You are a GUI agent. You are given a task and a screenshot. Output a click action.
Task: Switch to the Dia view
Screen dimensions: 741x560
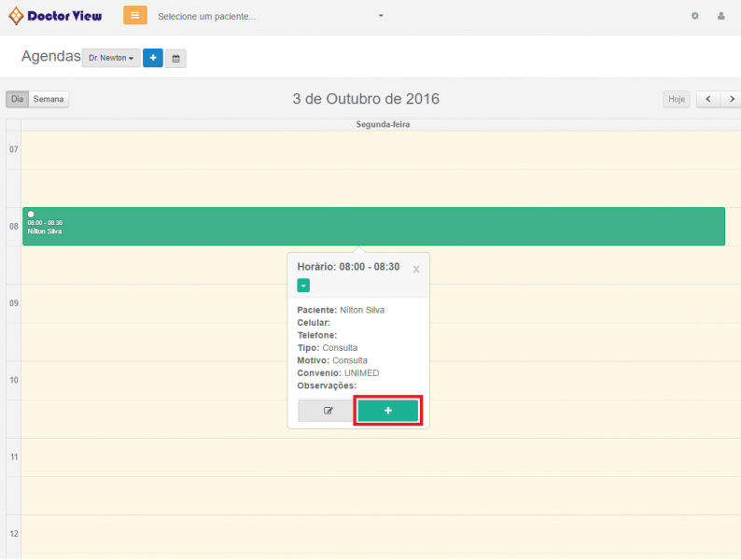coord(17,99)
